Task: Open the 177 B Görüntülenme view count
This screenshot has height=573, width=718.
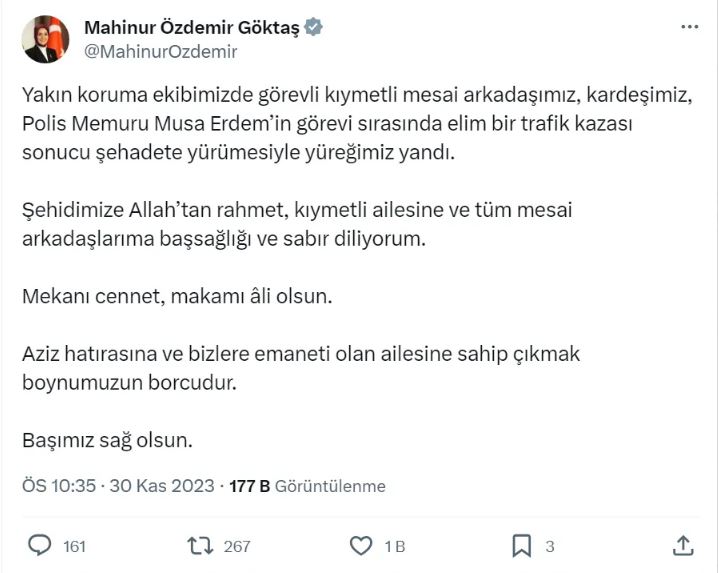Action: (307, 486)
